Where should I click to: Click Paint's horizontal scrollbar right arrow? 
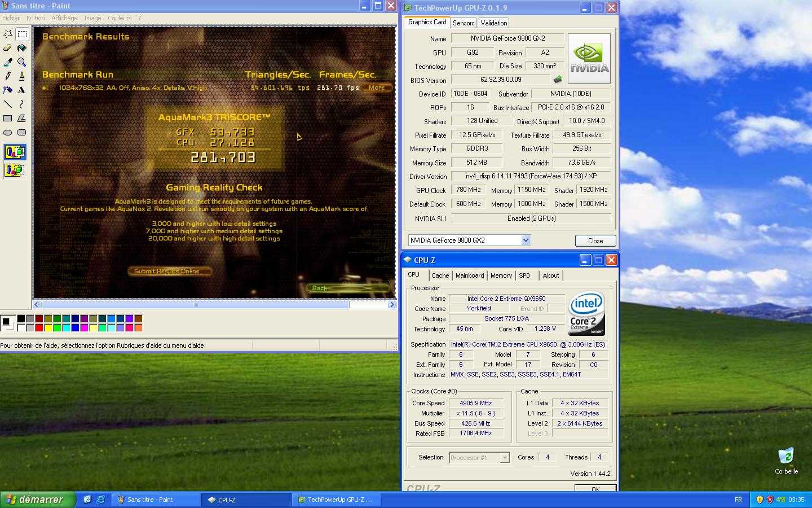(392, 304)
